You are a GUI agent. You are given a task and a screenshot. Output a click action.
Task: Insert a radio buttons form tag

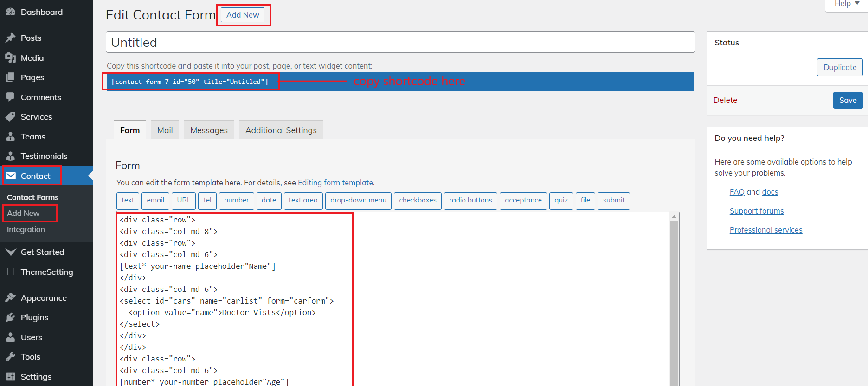[x=470, y=201]
